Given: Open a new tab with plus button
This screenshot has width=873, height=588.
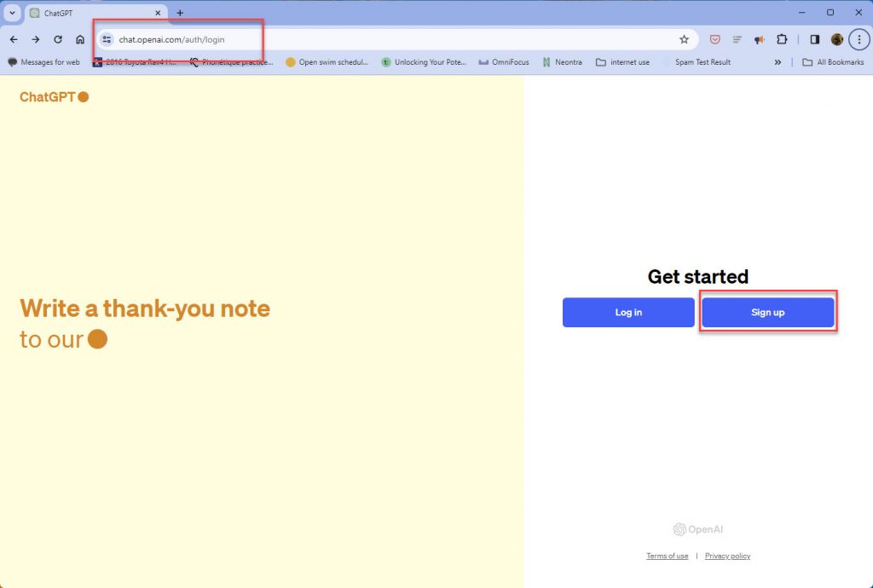Looking at the screenshot, I should tap(180, 13).
